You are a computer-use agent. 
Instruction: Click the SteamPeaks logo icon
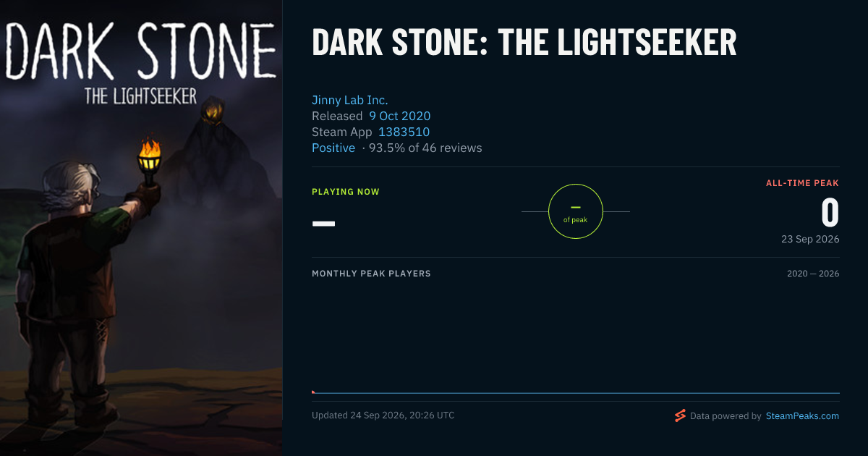coord(680,415)
